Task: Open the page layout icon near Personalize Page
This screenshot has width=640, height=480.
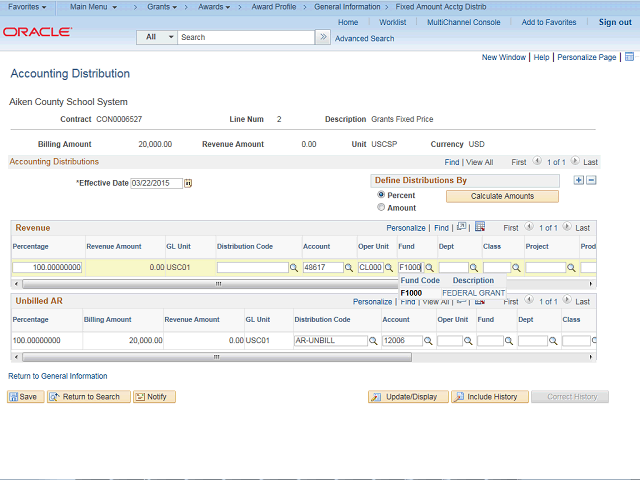Action: pos(629,57)
